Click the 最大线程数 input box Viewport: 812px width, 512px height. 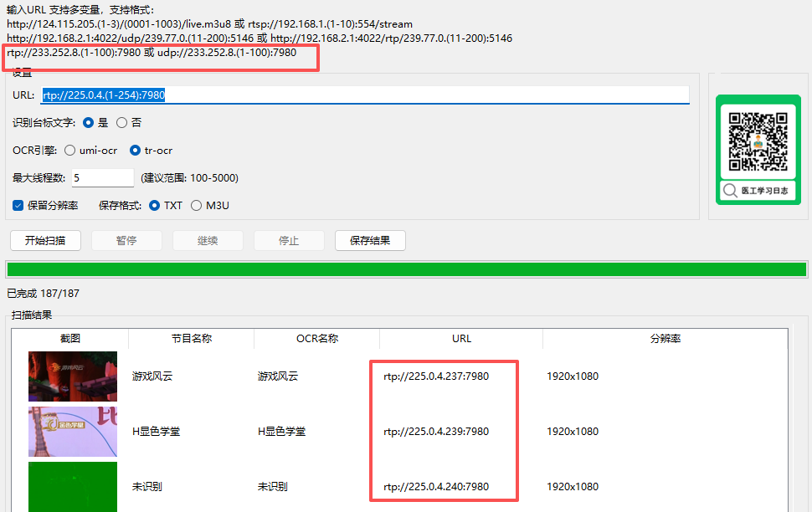(102, 177)
